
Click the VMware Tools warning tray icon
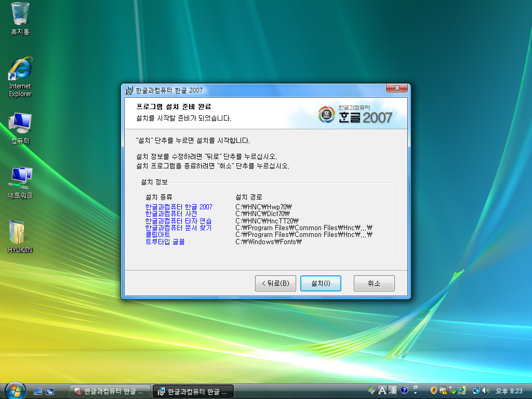coord(443,391)
